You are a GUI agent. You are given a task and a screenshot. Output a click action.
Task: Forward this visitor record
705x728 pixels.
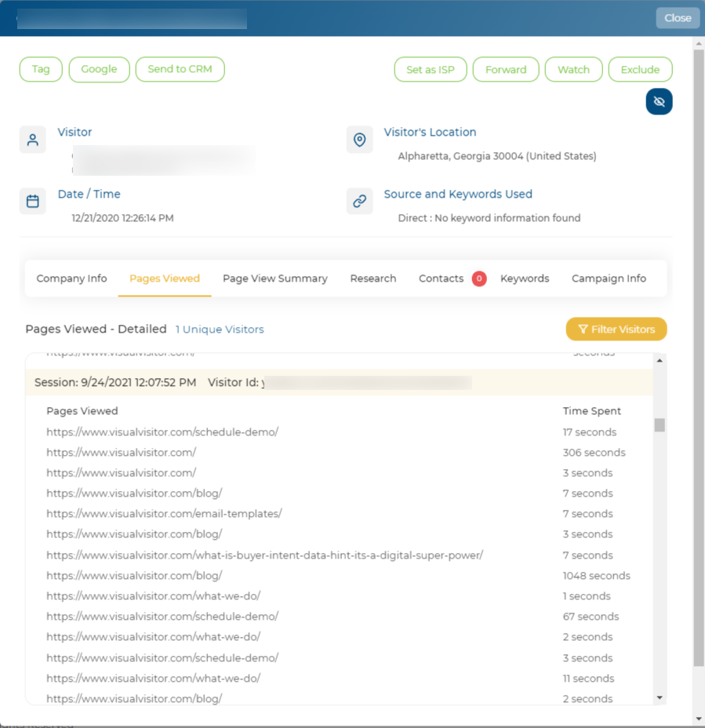[x=506, y=70]
